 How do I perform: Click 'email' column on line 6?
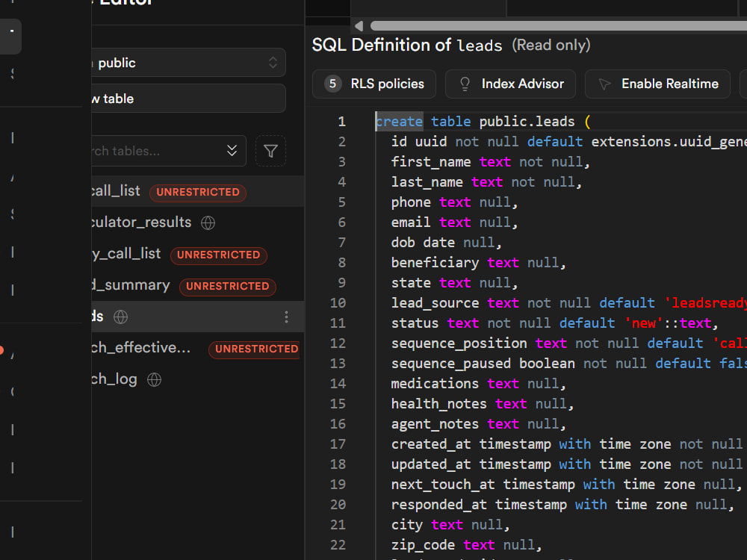pos(411,223)
